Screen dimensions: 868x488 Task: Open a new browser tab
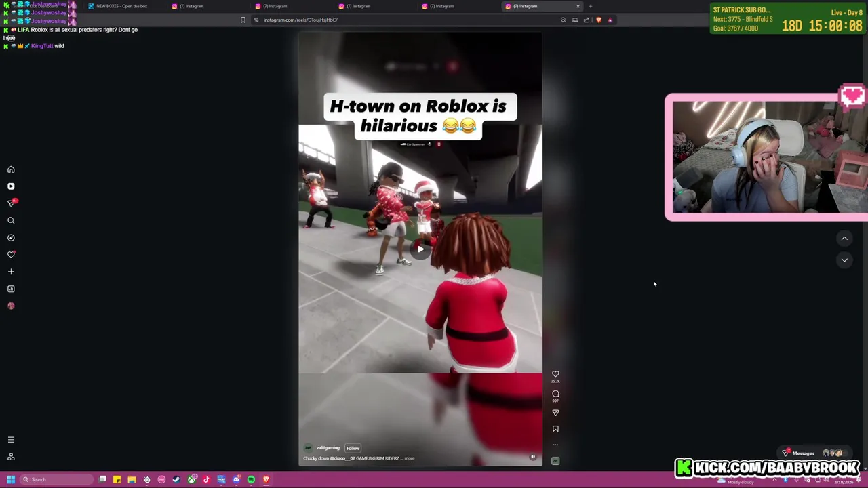tap(591, 6)
